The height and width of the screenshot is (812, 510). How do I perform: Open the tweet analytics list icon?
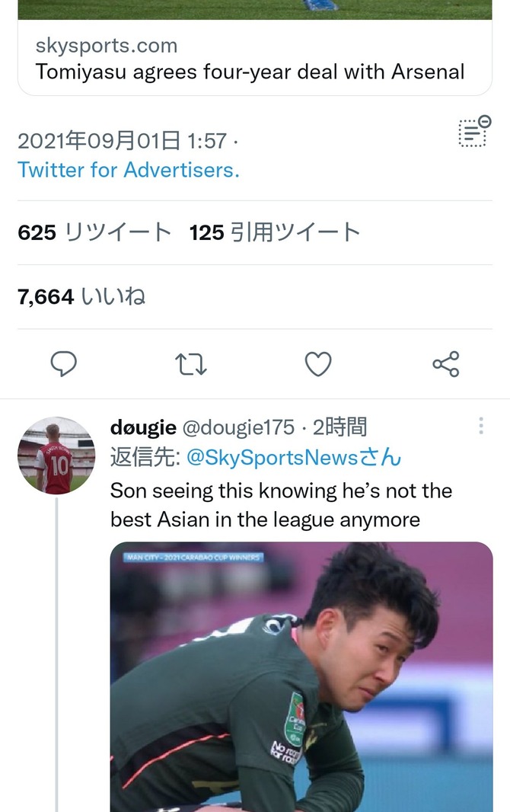click(474, 132)
